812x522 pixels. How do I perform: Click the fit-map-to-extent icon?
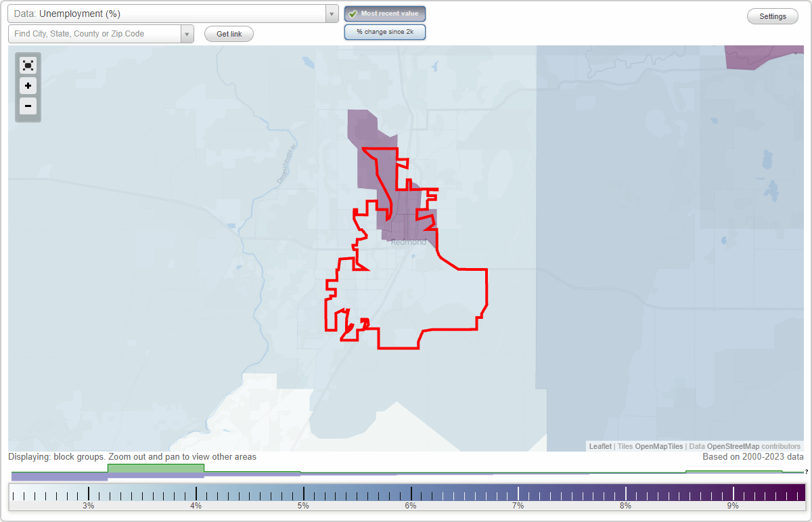tap(28, 65)
